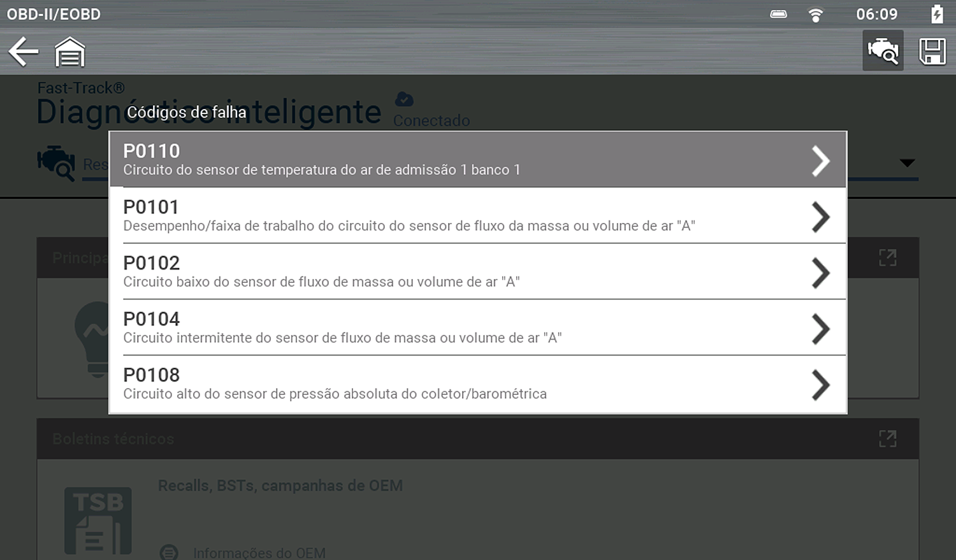Go to the home garage icon

69,52
